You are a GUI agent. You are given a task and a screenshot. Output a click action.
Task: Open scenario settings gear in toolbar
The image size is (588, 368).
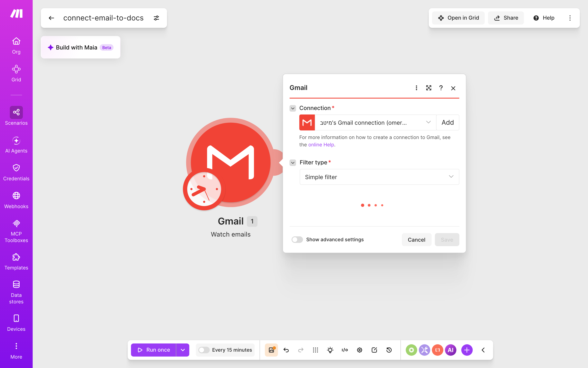click(360, 350)
